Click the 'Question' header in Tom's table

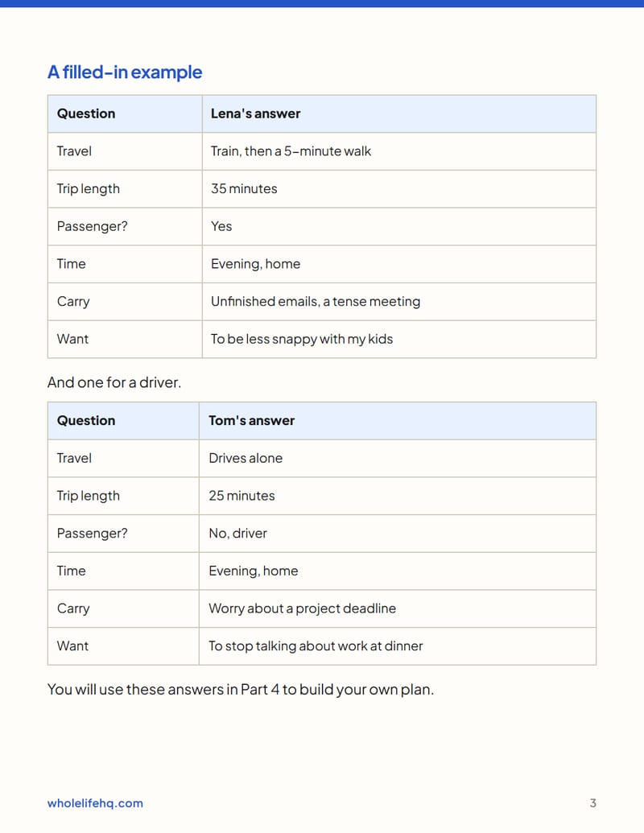coord(123,421)
